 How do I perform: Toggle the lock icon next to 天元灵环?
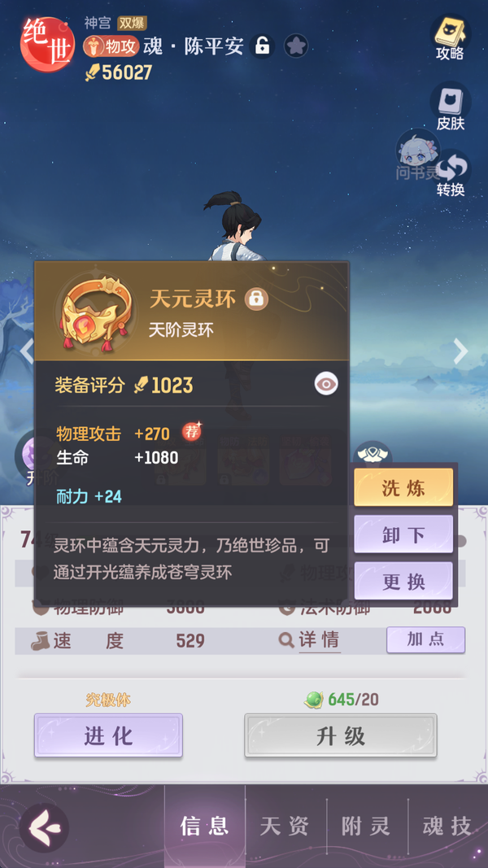pyautogui.click(x=256, y=299)
